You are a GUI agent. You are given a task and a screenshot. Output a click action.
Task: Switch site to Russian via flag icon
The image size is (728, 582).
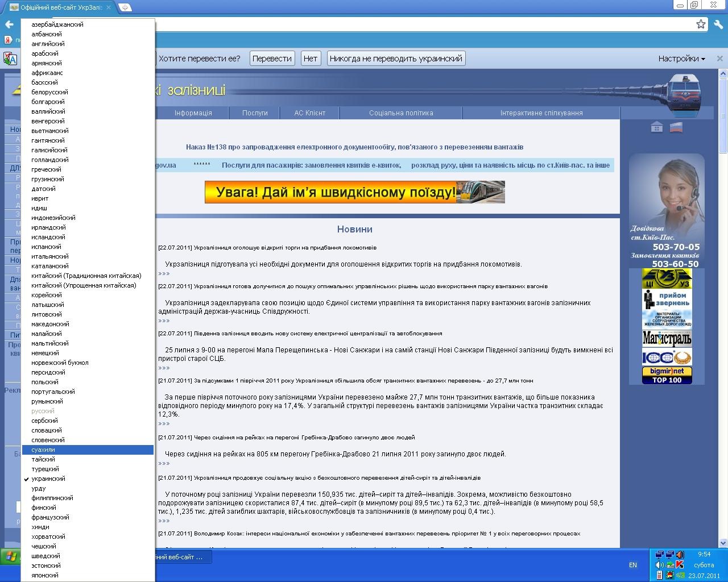pyautogui.click(x=676, y=127)
